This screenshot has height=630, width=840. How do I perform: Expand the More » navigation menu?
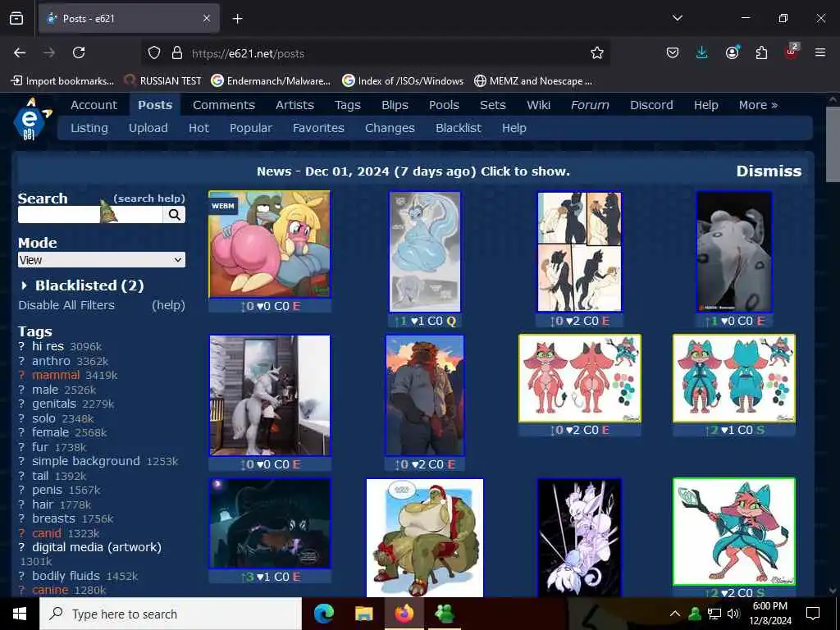tap(758, 105)
